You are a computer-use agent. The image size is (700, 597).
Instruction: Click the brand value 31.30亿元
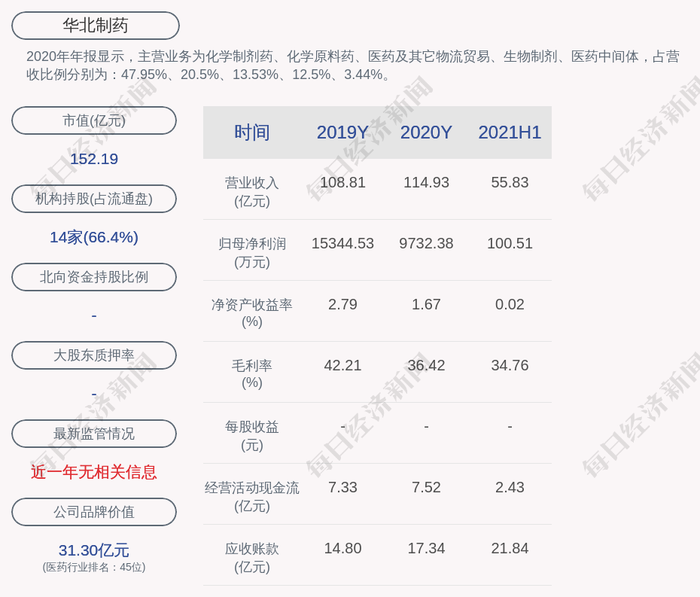[94, 550]
